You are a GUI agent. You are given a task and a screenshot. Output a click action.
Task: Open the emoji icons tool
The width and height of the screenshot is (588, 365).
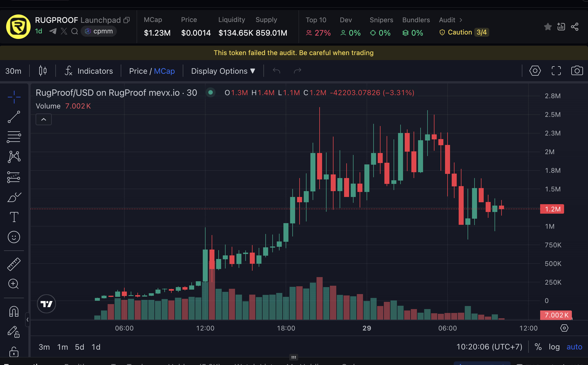coord(14,237)
